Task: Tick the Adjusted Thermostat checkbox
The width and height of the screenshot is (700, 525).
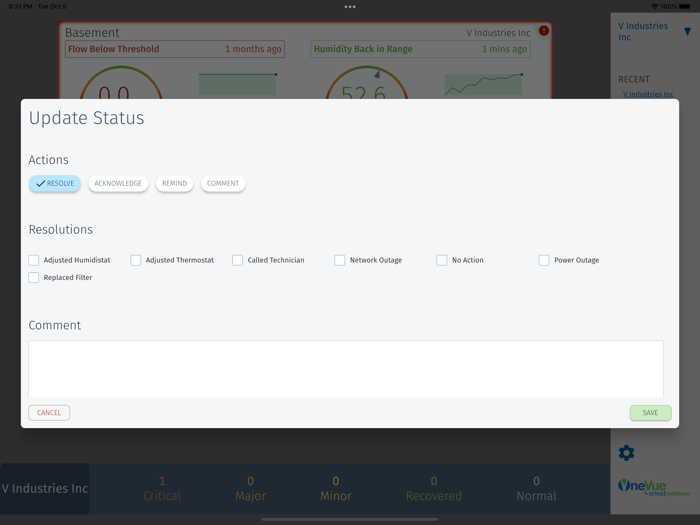Action: 136,260
